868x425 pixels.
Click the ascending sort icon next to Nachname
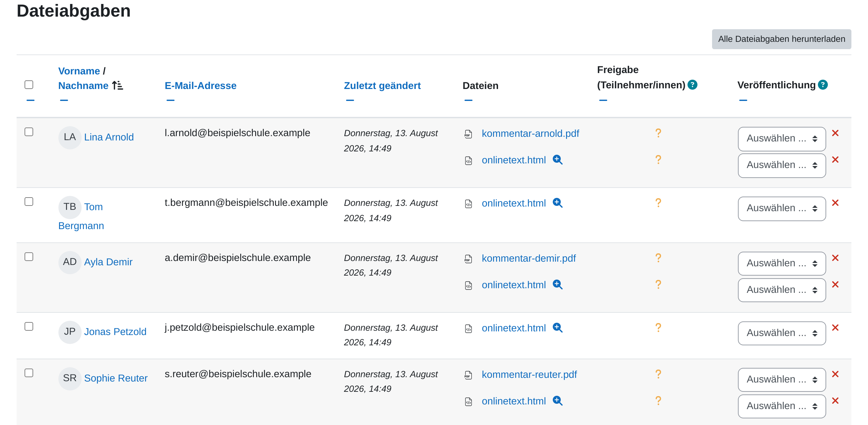pyautogui.click(x=117, y=85)
